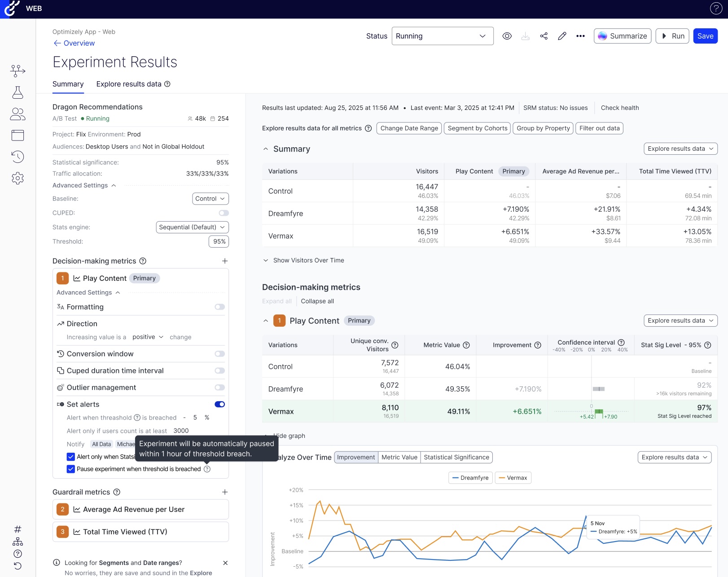Viewport: 728px width, 577px height.
Task: Open the flask experiments icon in sidebar
Action: 18,92
